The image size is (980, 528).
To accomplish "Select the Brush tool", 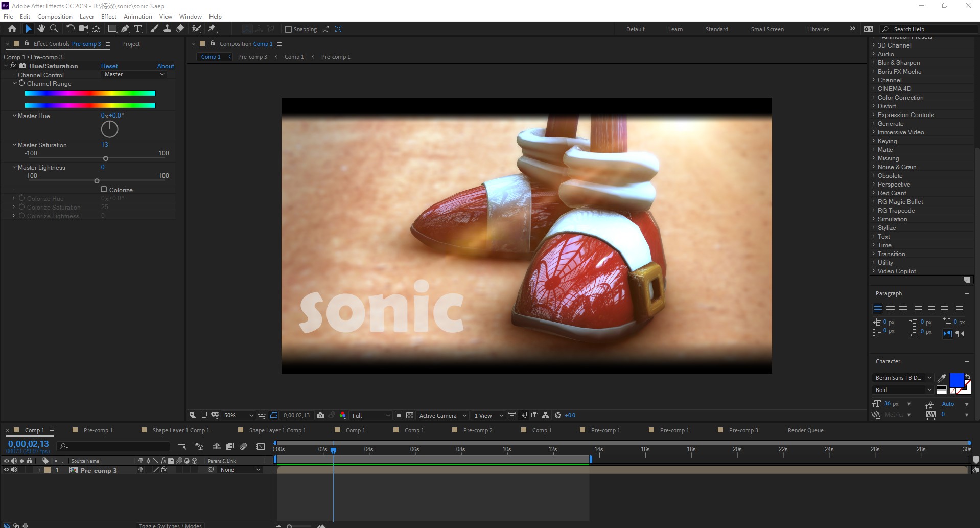I will [x=154, y=29].
